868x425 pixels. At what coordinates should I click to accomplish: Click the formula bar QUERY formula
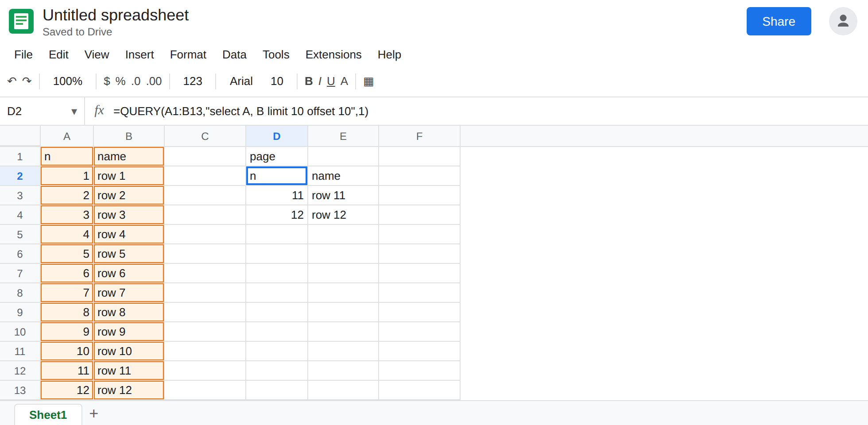[241, 111]
